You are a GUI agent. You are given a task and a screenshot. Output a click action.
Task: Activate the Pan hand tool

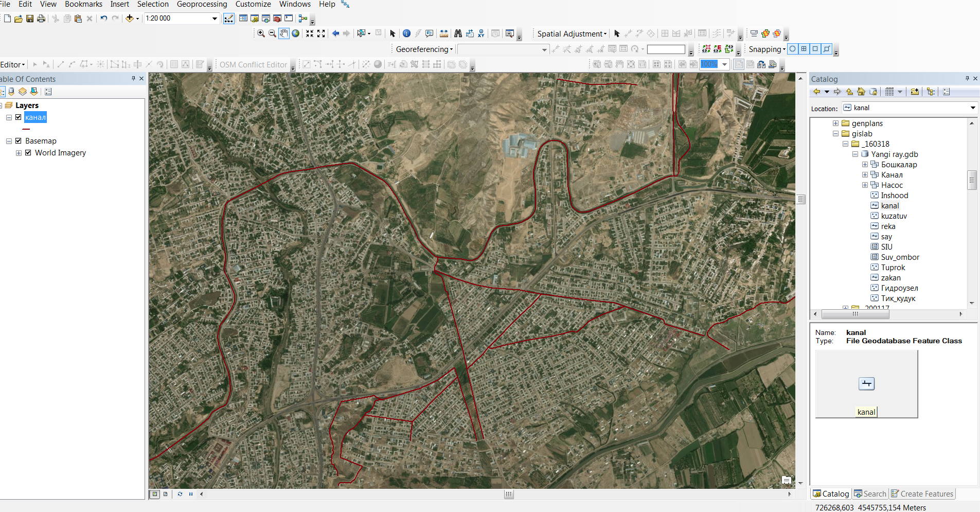coord(284,33)
